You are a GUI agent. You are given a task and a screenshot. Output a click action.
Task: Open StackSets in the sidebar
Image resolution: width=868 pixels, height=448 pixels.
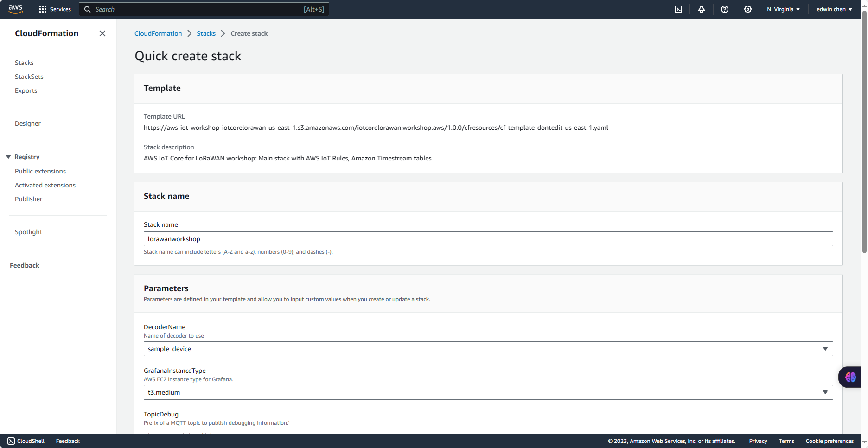[29, 77]
